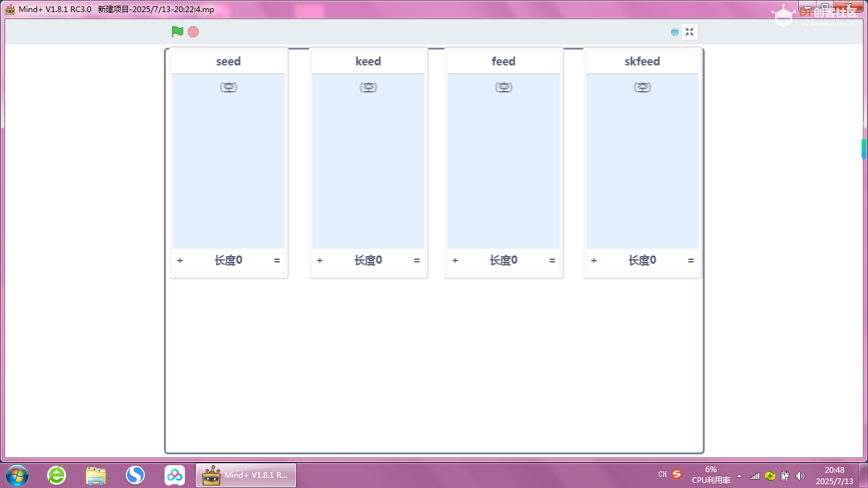Exit full-screen stage mode

click(689, 32)
